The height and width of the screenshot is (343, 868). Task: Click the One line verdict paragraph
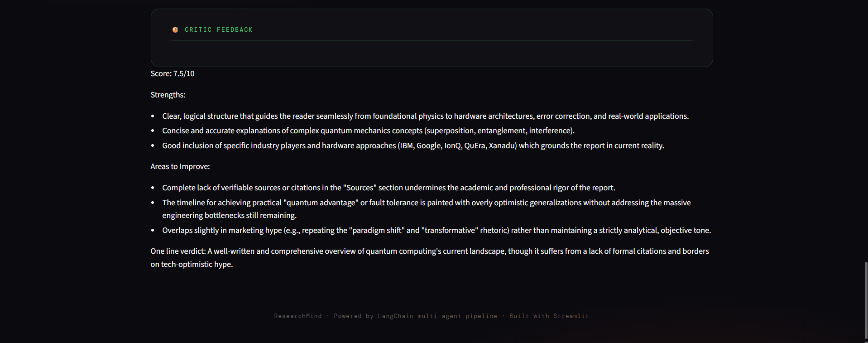pyautogui.click(x=430, y=257)
